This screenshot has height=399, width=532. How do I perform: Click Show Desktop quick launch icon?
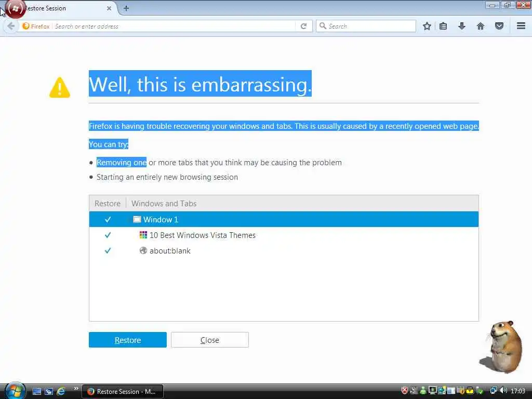(x=37, y=392)
